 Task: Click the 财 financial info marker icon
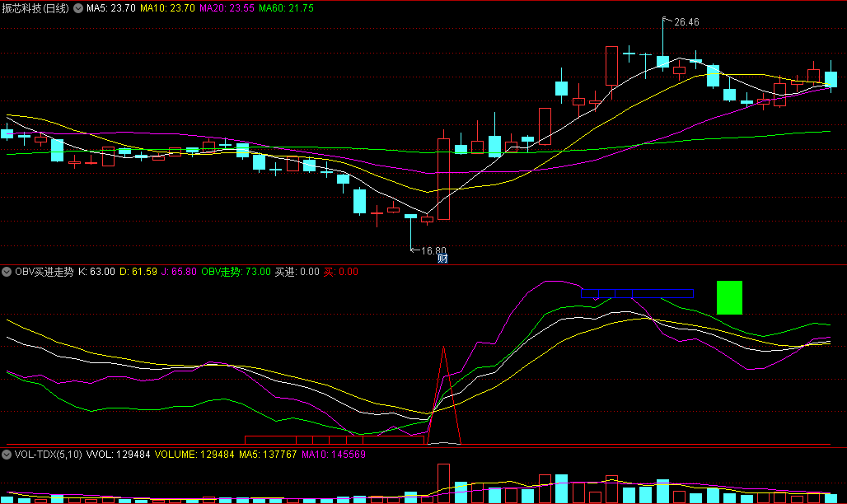442,259
